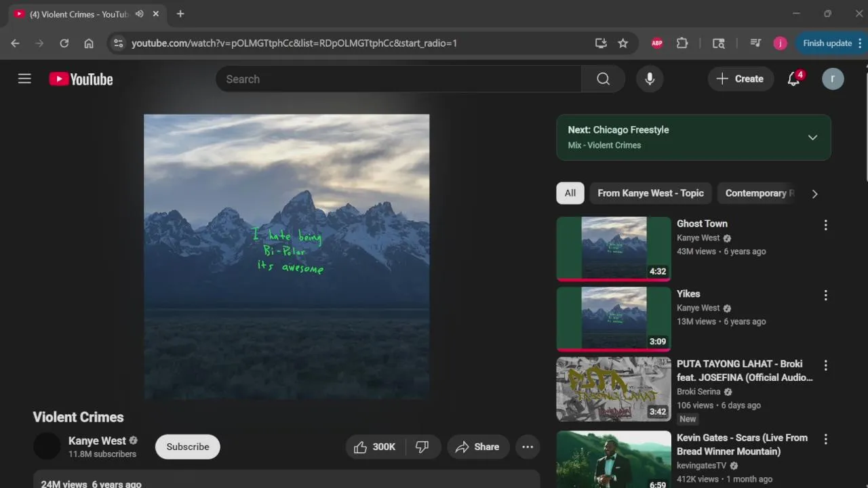Open the account avatar menu
Viewport: 868px width, 488px height.
(833, 79)
